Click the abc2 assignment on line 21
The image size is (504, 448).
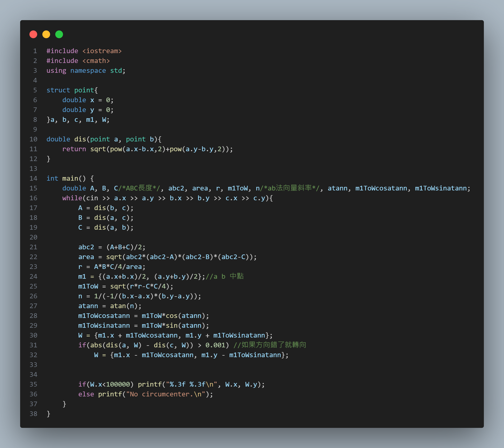coord(86,247)
